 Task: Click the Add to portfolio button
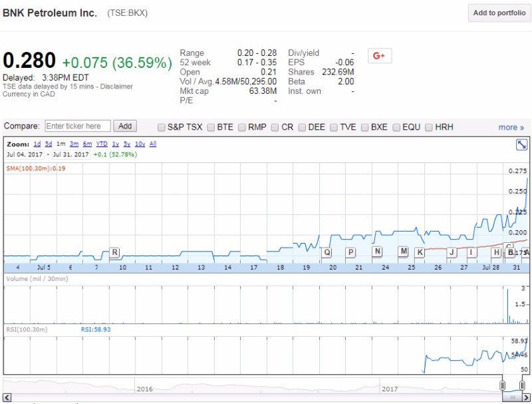[x=499, y=13]
